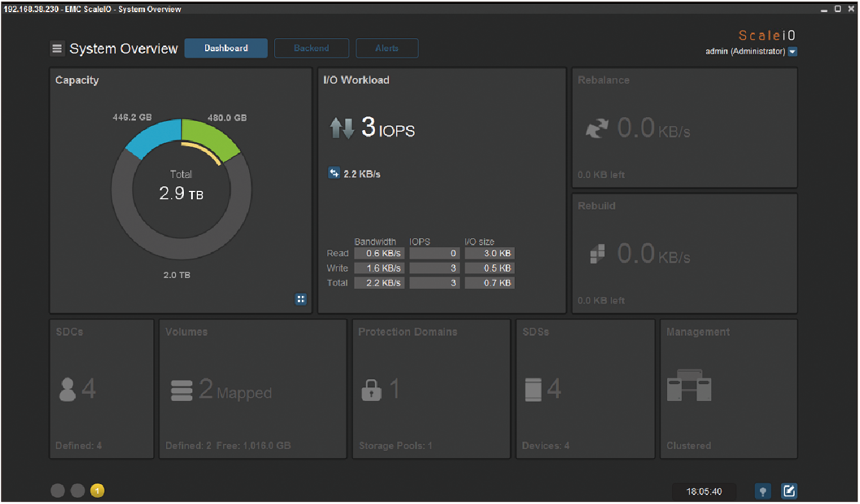The width and height of the screenshot is (860, 504).
Task: Click the bandwidth 2.2 KB/s transfer icon
Action: [334, 173]
